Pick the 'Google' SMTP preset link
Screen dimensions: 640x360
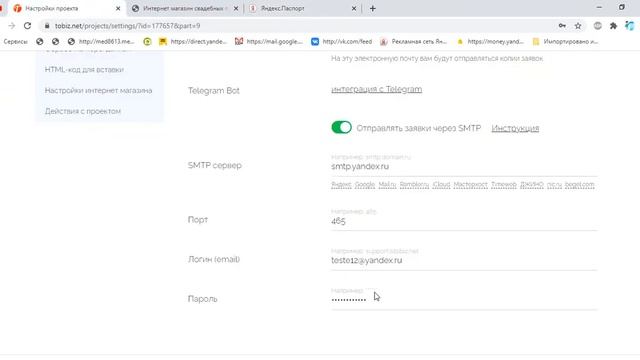pos(365,185)
